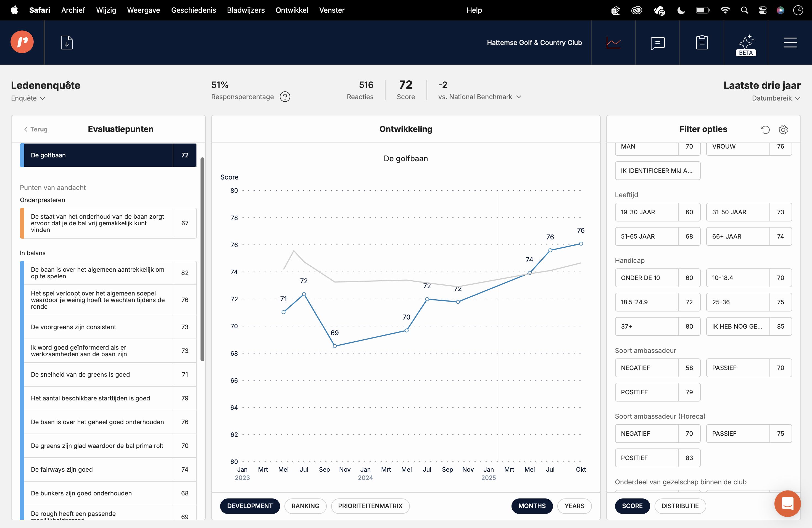
Task: Open the orange chat support bubble
Action: click(x=787, y=503)
